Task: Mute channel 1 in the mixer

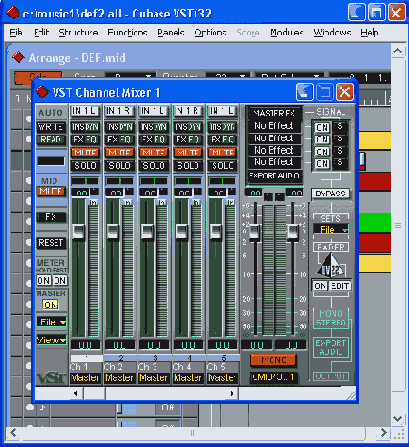Action: tap(85, 153)
